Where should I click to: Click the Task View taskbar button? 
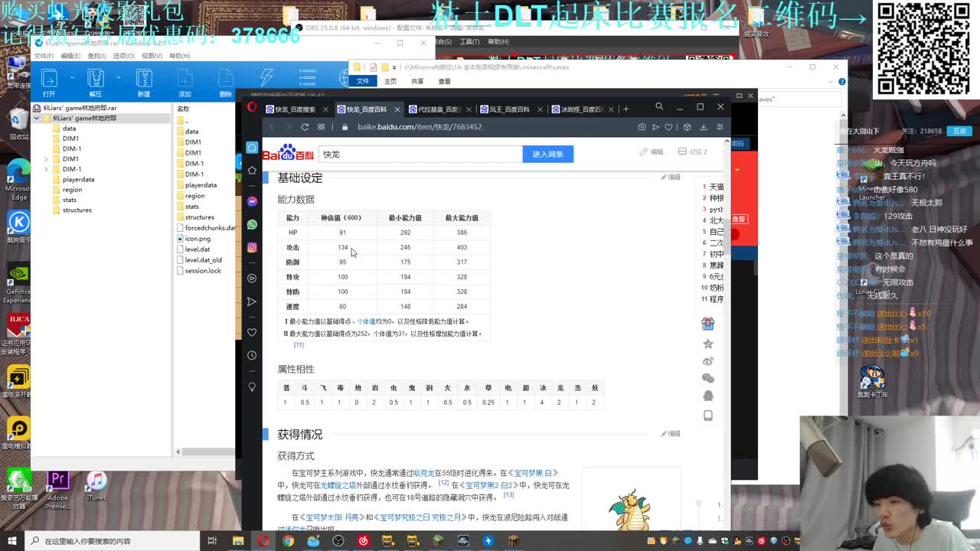[212, 541]
